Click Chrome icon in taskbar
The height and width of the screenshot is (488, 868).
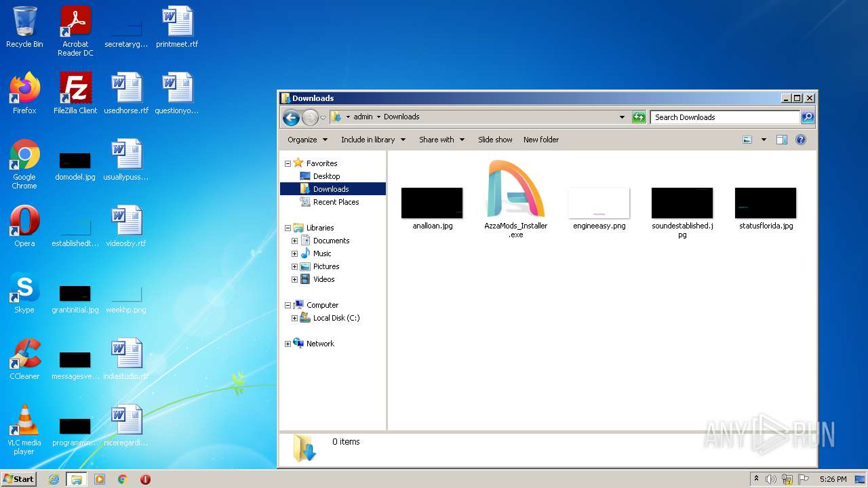(x=122, y=479)
